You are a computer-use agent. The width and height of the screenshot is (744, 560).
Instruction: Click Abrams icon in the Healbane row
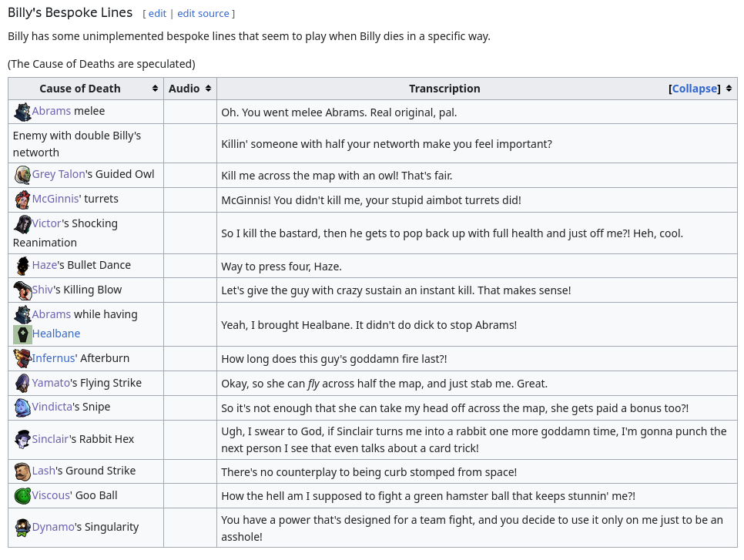point(22,315)
